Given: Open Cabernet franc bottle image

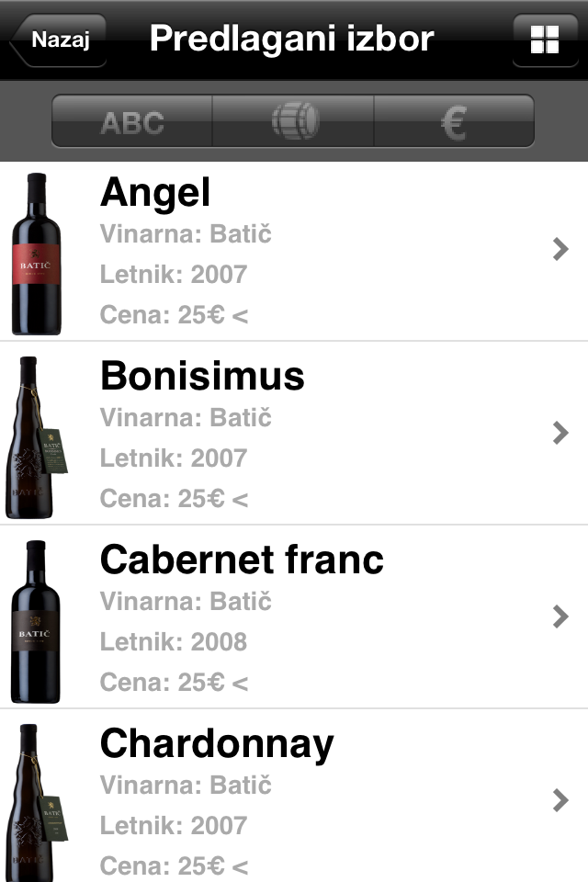Looking at the screenshot, I should 37,621.
